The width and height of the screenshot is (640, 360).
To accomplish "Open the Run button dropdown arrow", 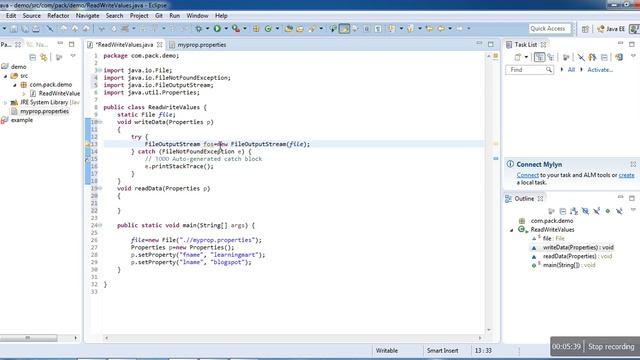I will click(226, 29).
